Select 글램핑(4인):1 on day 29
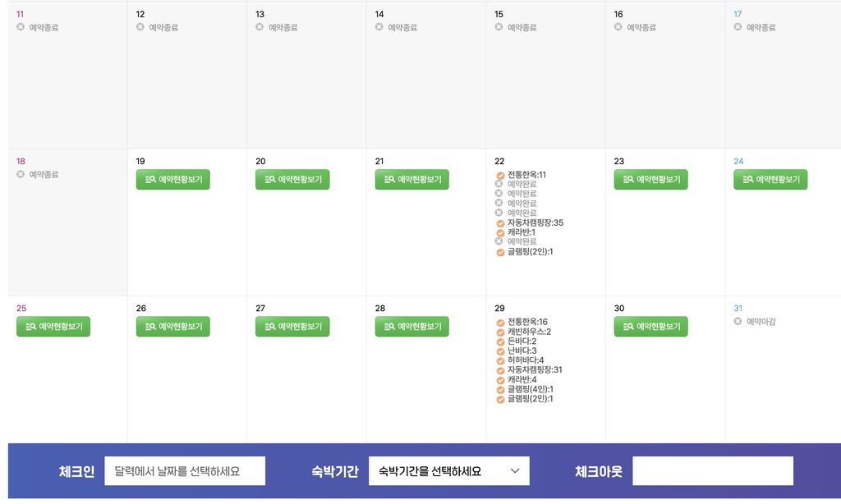Screen dimensions: 841x504 tap(531, 389)
